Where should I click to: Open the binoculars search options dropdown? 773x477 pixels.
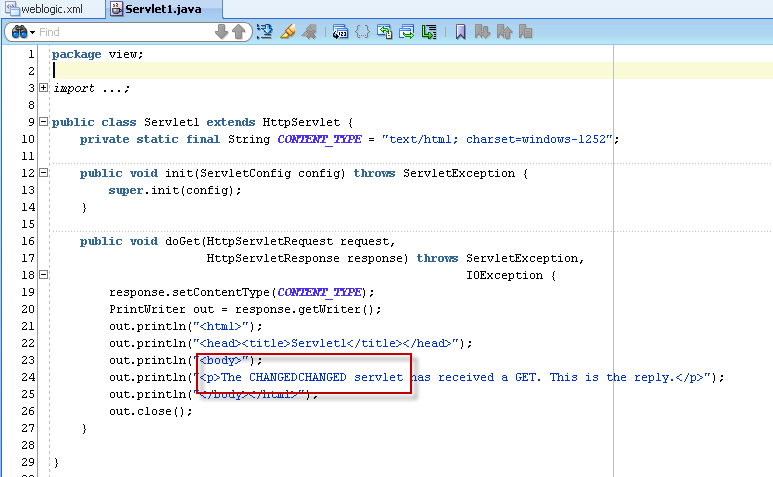coord(24,32)
